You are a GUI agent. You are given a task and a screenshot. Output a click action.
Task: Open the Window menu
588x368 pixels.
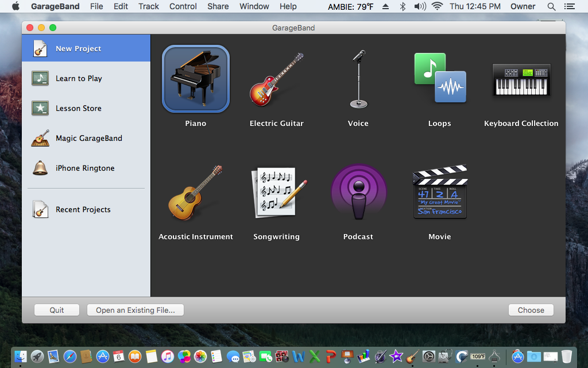[254, 6]
